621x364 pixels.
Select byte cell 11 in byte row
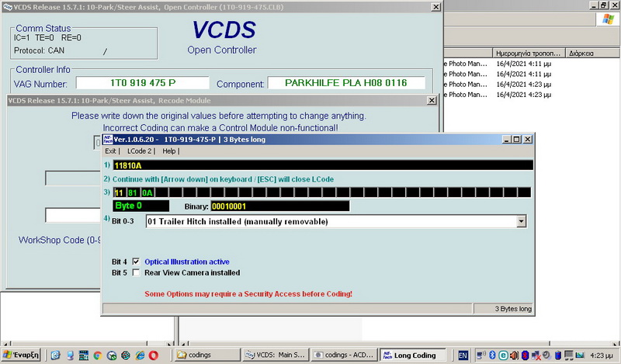pyautogui.click(x=119, y=193)
